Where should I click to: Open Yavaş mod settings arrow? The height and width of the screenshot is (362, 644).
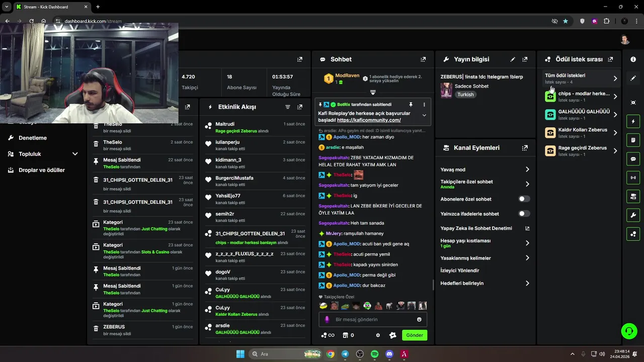tap(527, 169)
